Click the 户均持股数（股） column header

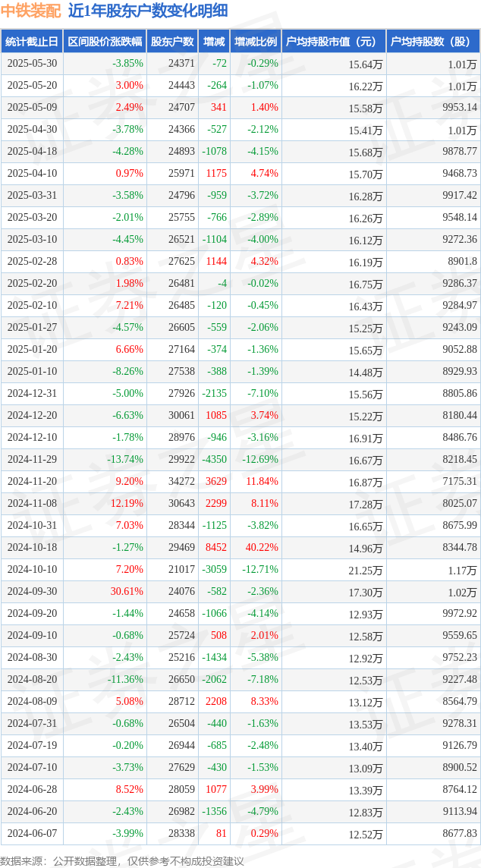433,42
